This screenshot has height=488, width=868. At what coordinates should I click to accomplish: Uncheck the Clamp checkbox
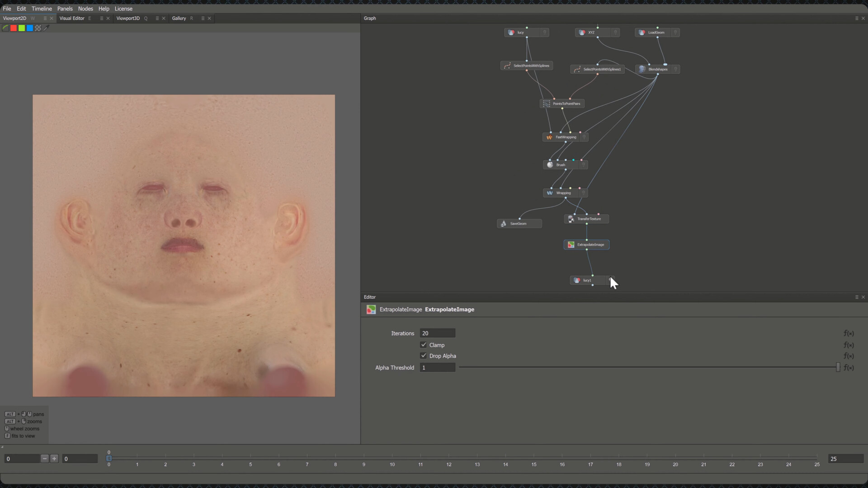tap(423, 344)
